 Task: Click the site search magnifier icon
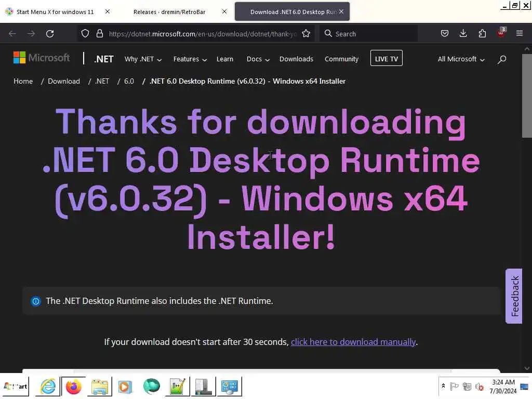[x=502, y=59]
